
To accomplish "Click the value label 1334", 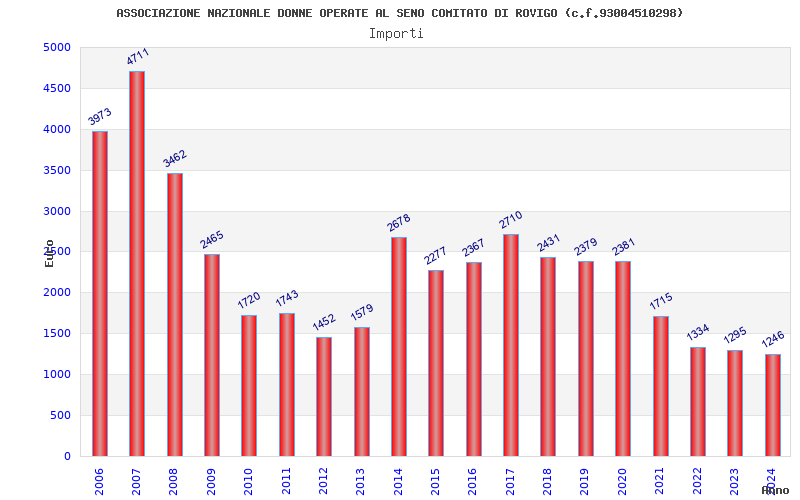I will point(698,332).
